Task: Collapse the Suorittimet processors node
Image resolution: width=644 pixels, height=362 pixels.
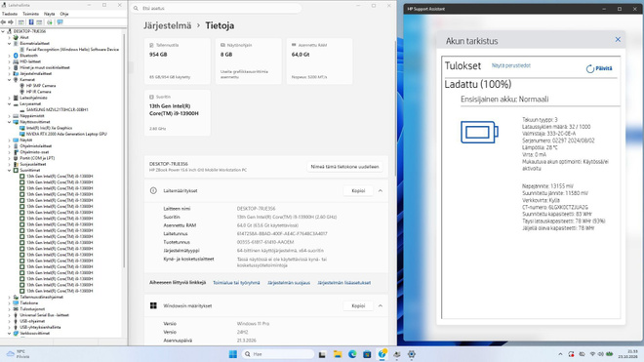Action: (10, 170)
